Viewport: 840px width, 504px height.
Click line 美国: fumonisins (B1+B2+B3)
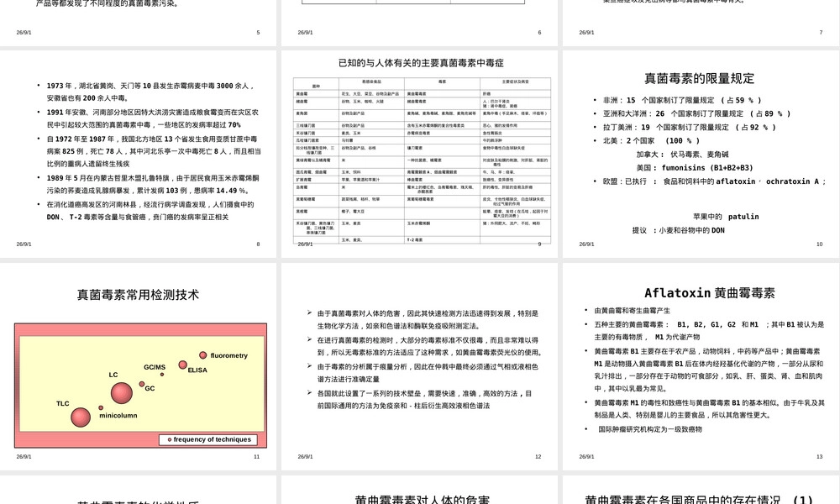tap(695, 168)
